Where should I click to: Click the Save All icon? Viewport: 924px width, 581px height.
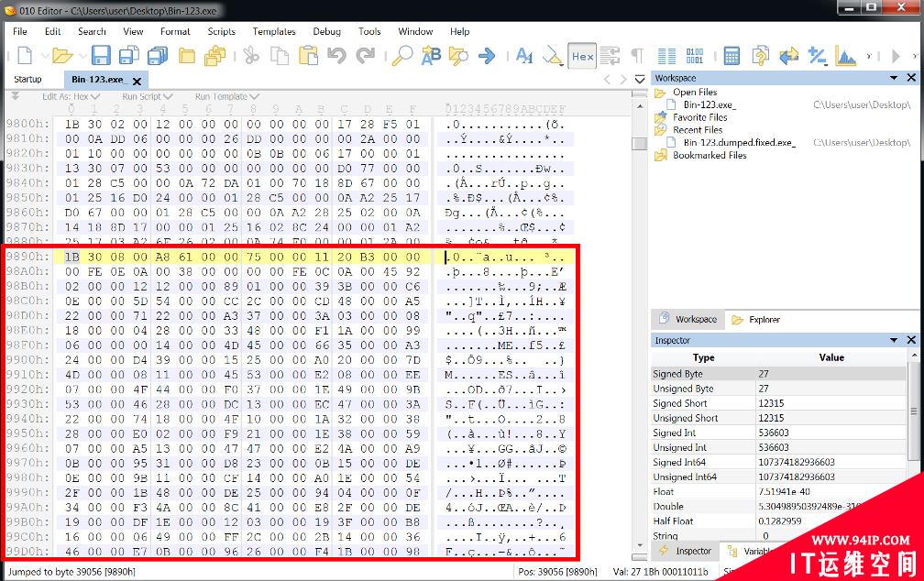(x=158, y=56)
